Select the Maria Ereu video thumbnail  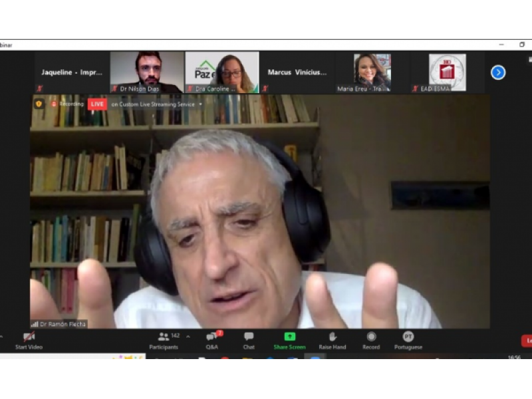coord(372,72)
